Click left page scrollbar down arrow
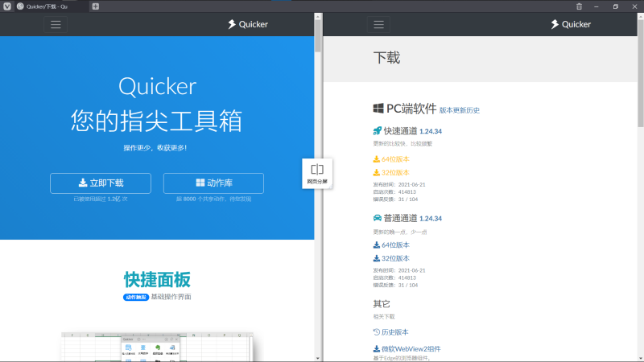Screen dimensions: 644x362 317,358
